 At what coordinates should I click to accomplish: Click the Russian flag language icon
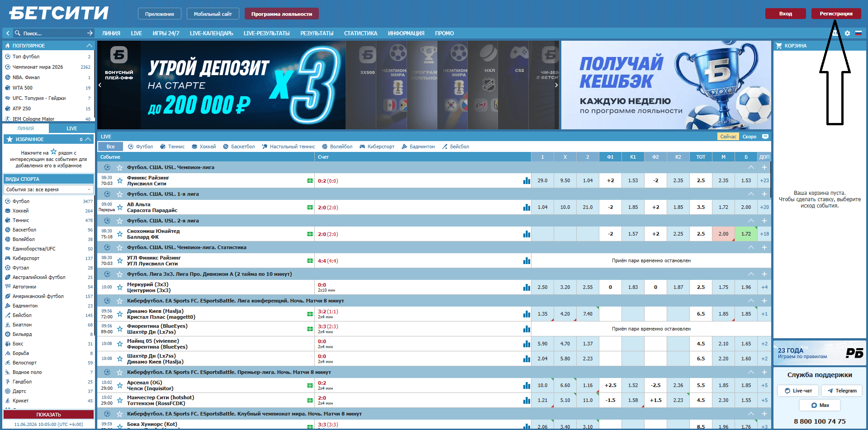coord(858,33)
